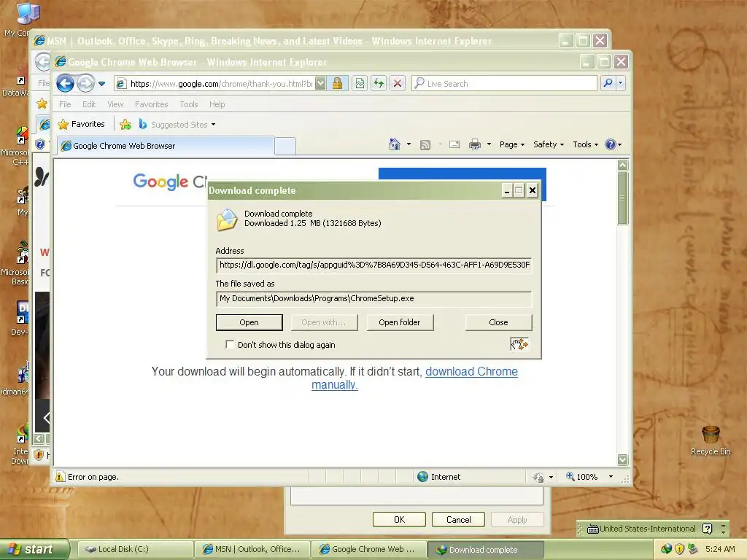
Task: Click the Read Mail envelope icon
Action: click(x=454, y=144)
